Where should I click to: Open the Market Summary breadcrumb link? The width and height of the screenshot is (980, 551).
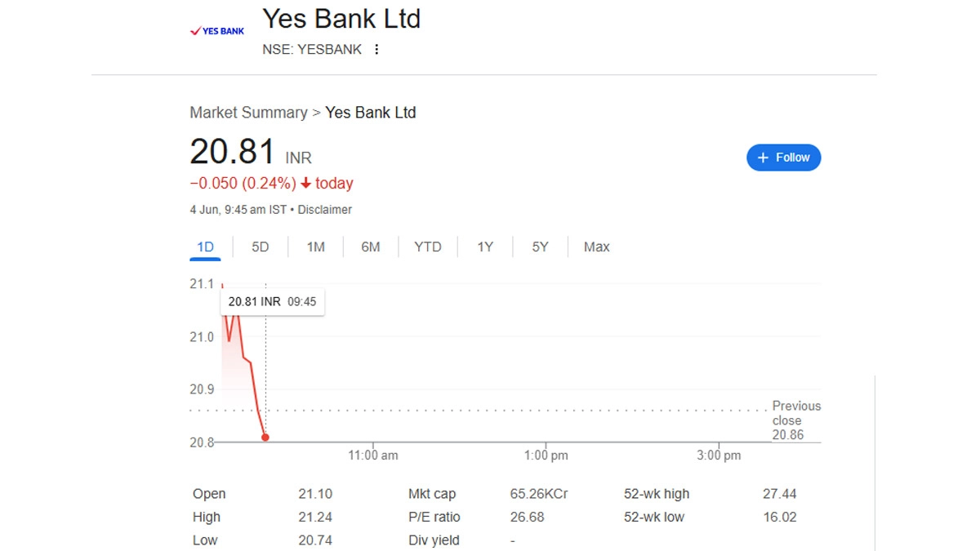click(248, 113)
